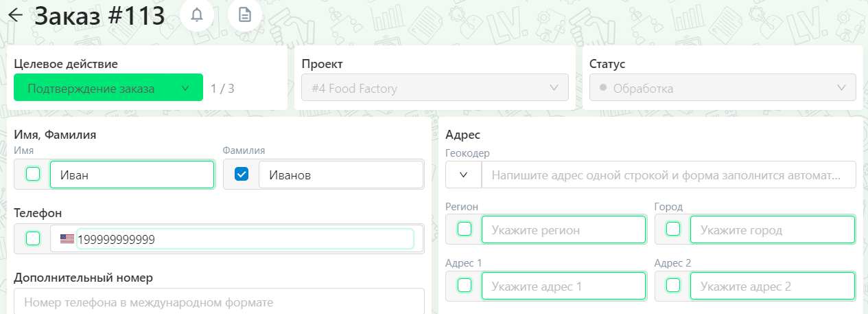Click the Укажите адрес 1 input
868x314 pixels.
click(564, 286)
